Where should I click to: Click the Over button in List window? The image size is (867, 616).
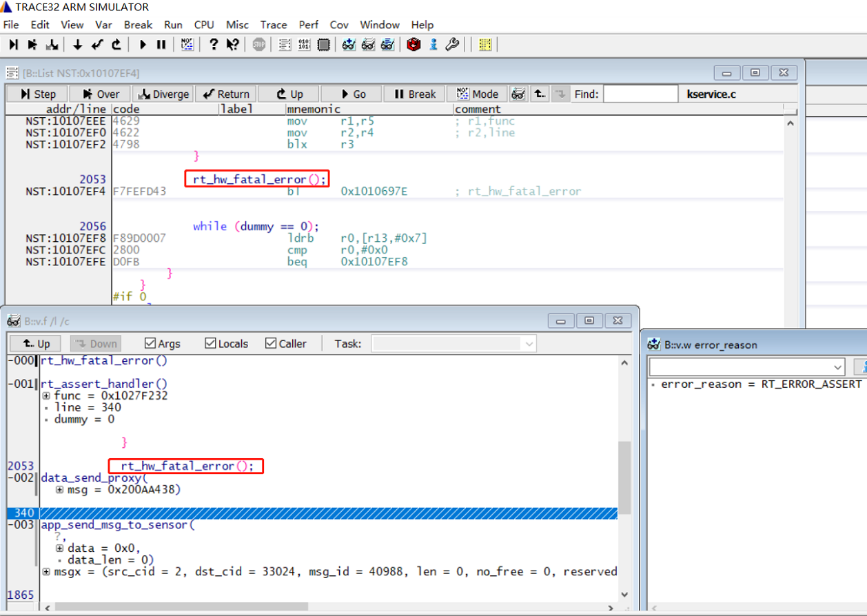click(100, 94)
